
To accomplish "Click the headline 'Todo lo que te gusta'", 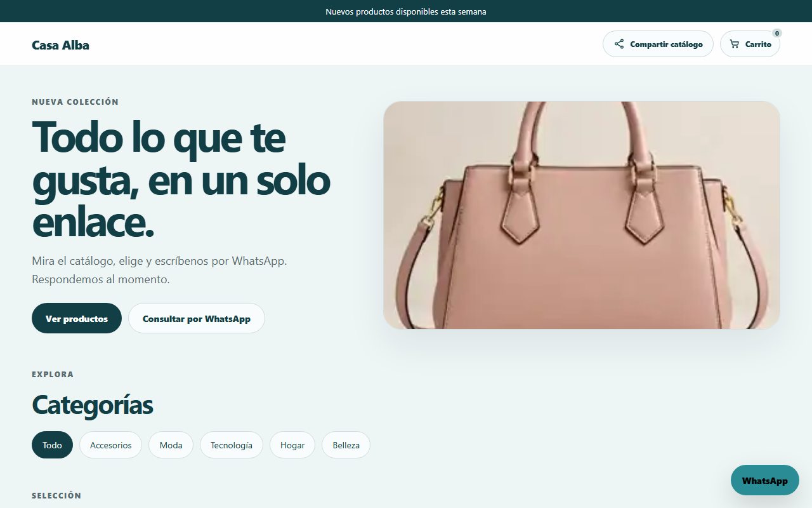I will coord(181,180).
